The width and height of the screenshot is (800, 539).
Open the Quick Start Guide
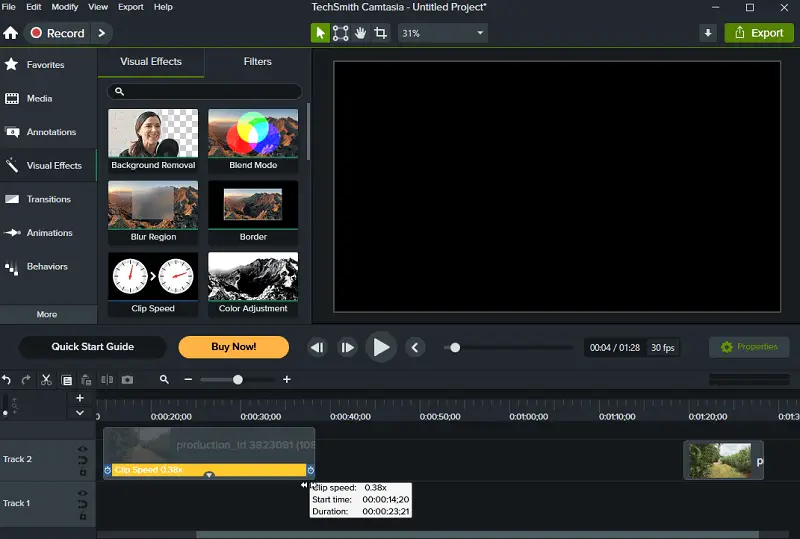pos(93,347)
